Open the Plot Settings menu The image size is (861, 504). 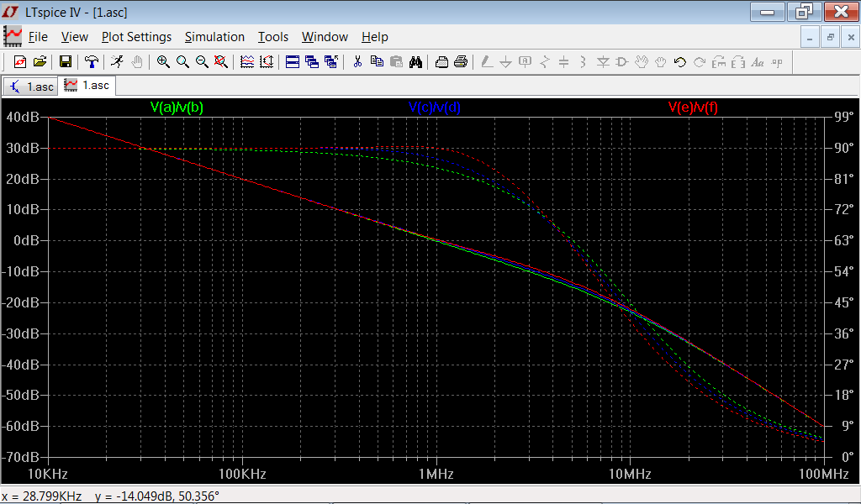point(136,37)
